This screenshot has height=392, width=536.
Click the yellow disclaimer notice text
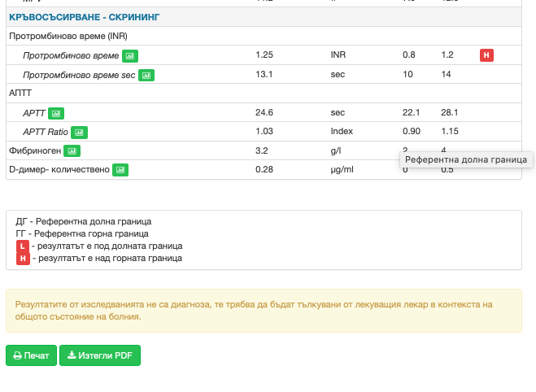pyautogui.click(x=254, y=310)
